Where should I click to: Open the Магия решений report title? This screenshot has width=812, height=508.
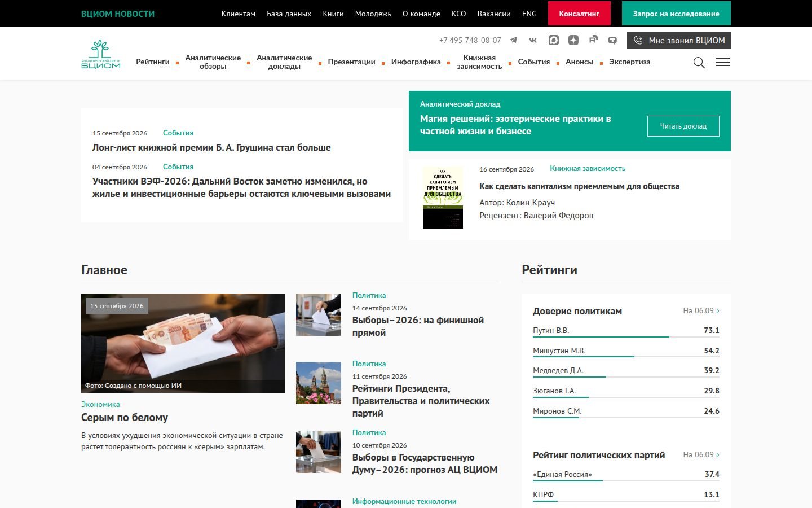[x=515, y=125]
